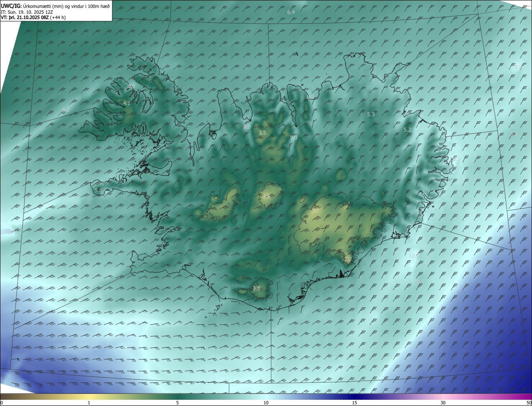
Task: Click the map title 'Úrkomumætti (mm) og vindur í 100m hæð'
Action: (x=66, y=6)
